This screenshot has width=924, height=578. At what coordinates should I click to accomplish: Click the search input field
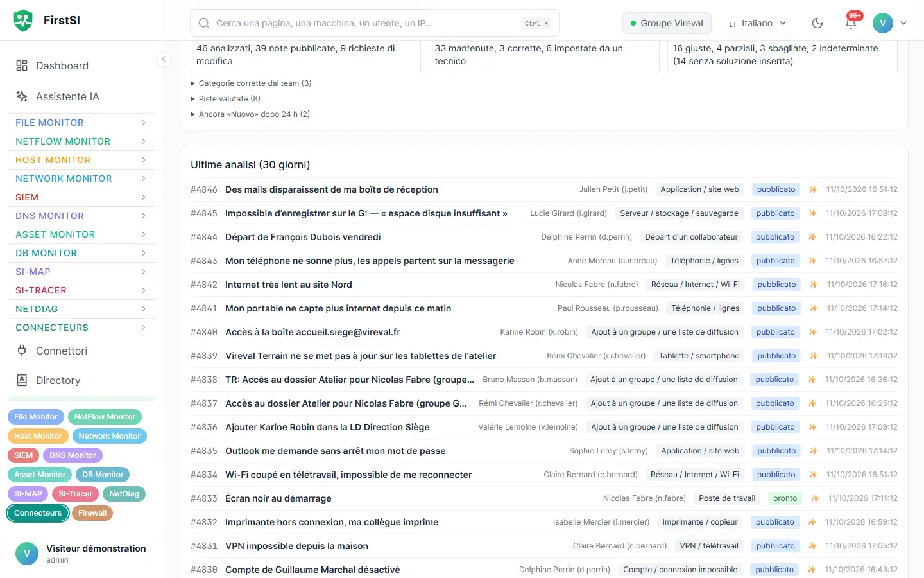(375, 23)
